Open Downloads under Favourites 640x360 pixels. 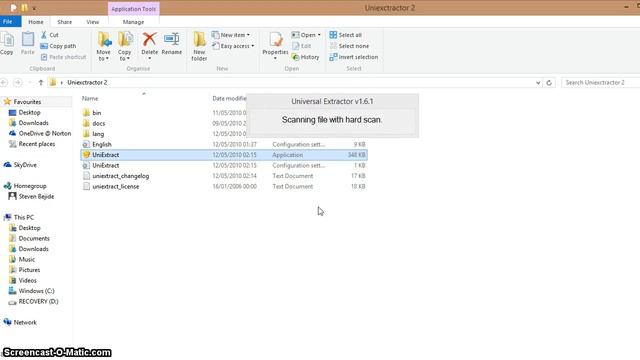[33, 123]
